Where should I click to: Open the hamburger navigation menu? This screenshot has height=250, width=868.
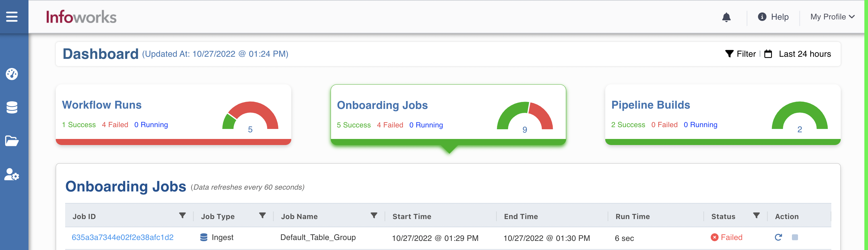click(12, 16)
